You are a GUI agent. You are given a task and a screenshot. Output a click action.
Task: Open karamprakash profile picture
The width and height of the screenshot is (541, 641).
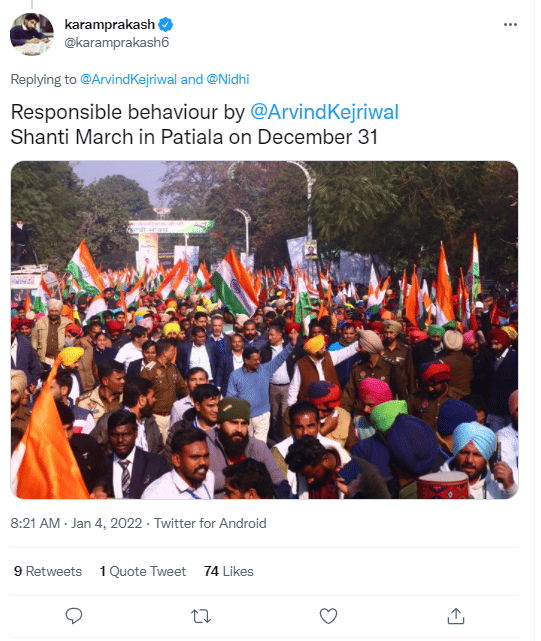[32, 34]
